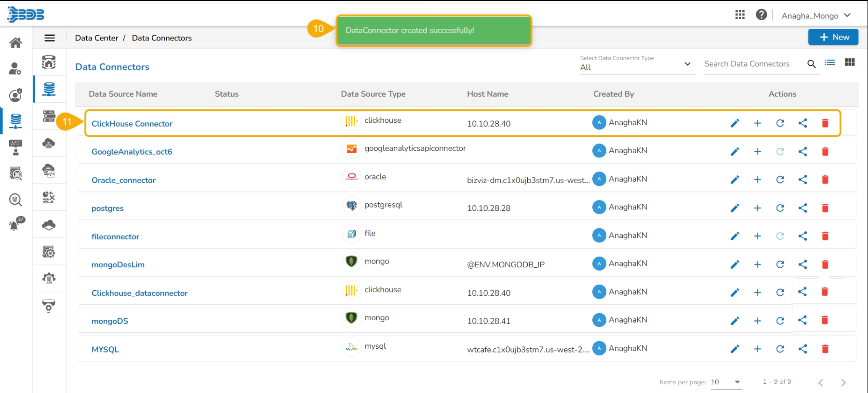
Task: Delete the Oracle_connector data connector
Action: (825, 180)
